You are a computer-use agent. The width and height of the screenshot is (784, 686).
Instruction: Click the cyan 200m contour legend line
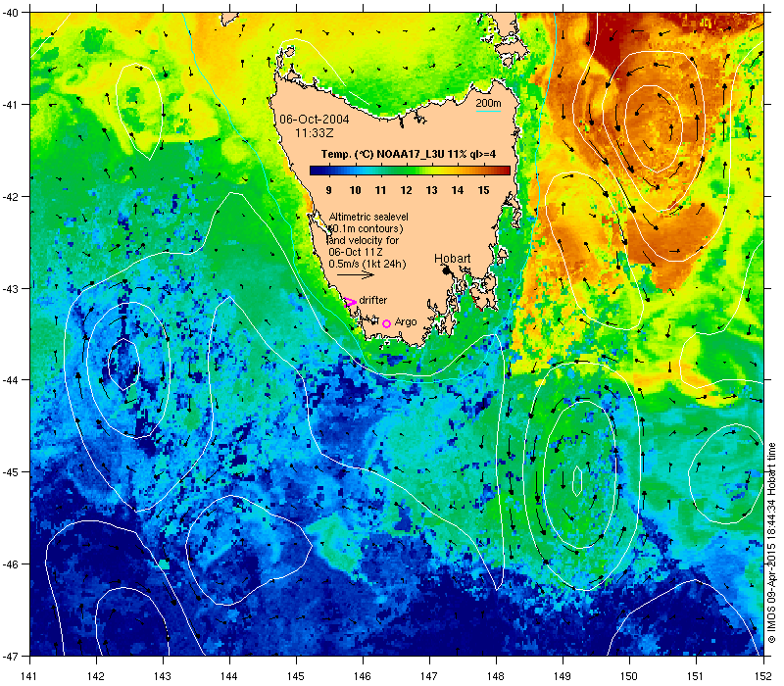click(x=488, y=111)
